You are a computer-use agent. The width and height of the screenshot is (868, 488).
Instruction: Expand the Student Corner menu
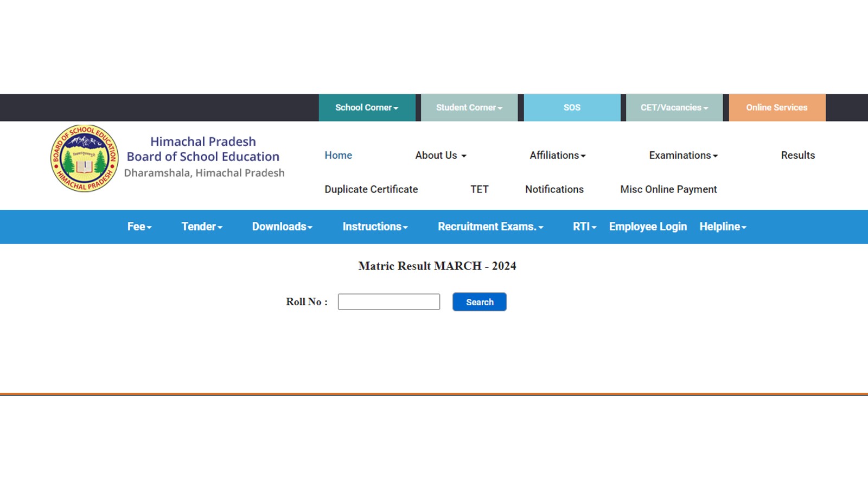(x=469, y=107)
